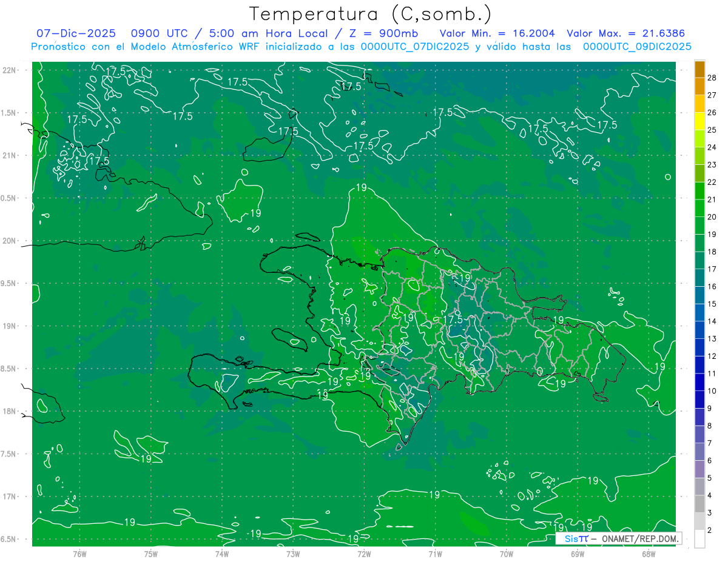Click the number 25 on the color scale
The image size is (728, 562).
[x=712, y=130]
